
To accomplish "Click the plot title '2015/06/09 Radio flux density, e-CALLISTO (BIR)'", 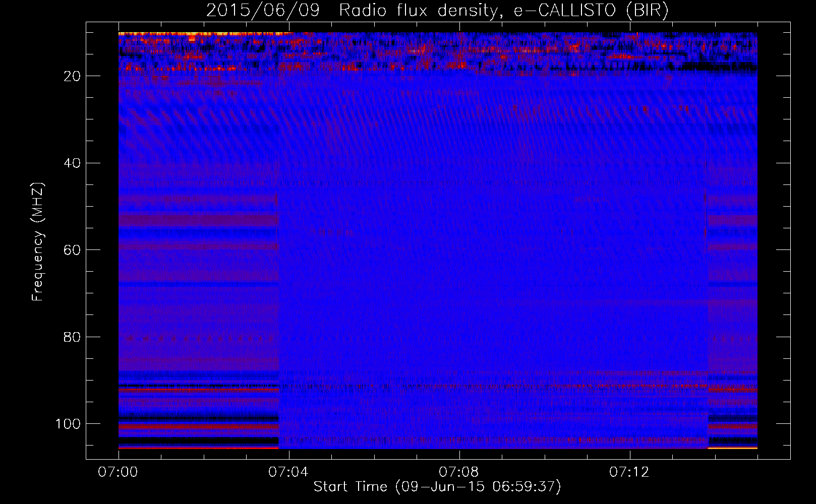I will [437, 11].
